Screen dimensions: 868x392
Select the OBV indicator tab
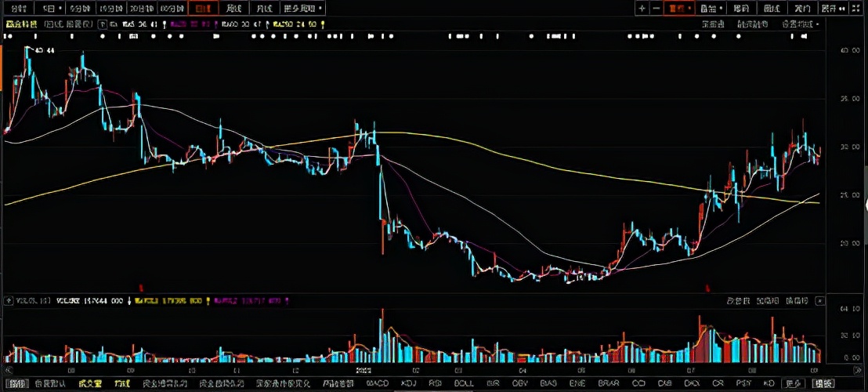(x=520, y=383)
